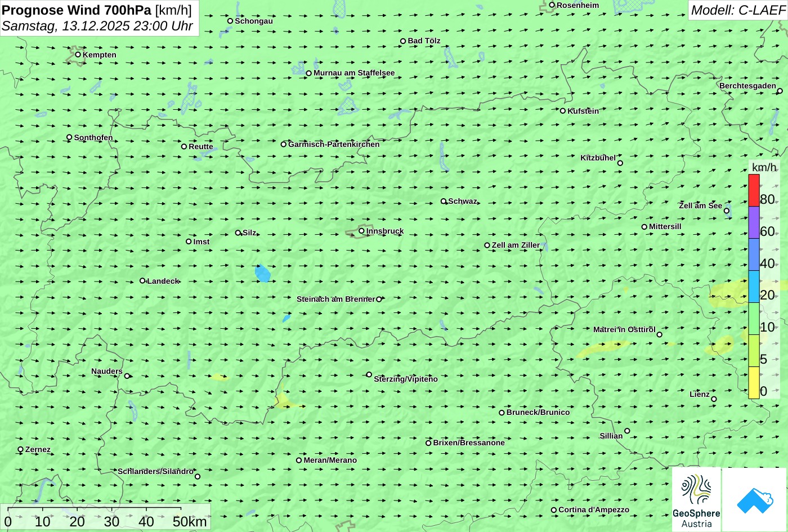
Task: Click the 'km/h' legend heading
Action: [764, 167]
